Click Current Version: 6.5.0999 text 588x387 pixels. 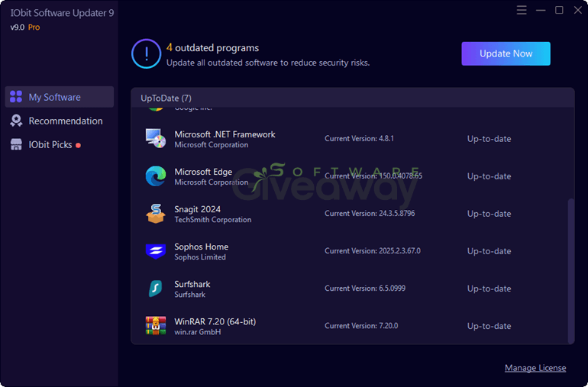coord(365,289)
